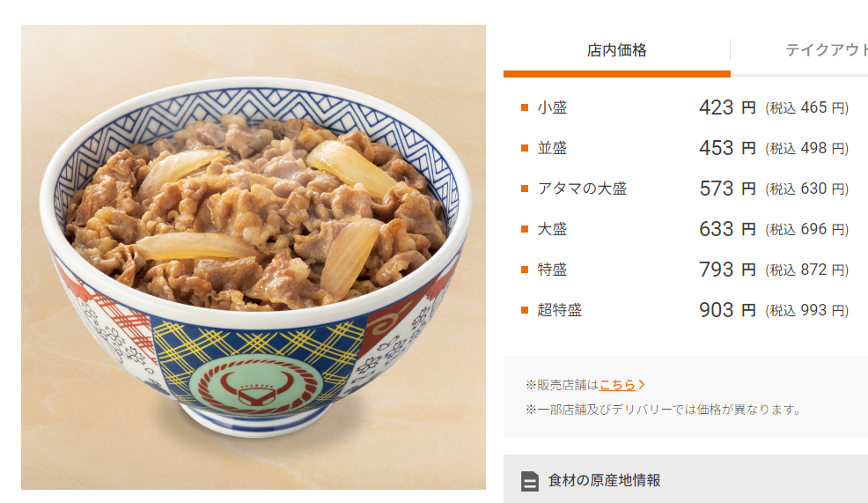Click the orange bullet beside 並盛
The height and width of the screenshot is (503, 868).
click(525, 148)
